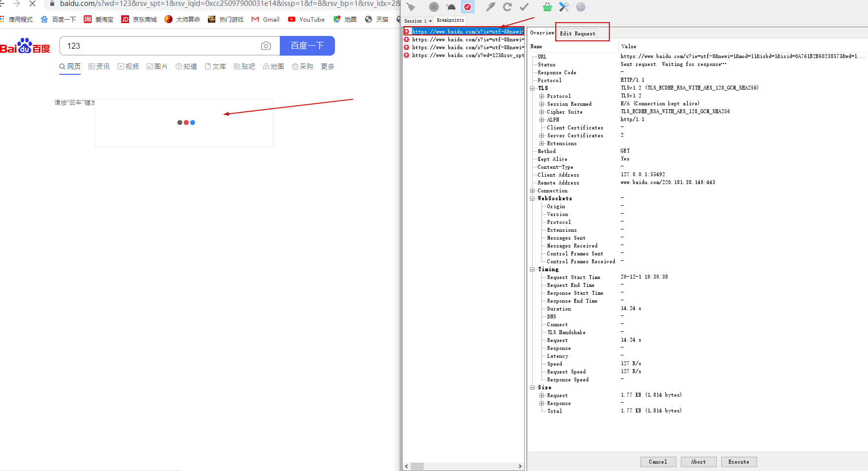Select the 知道 search category tab
Viewport: 868px width, 471px height.
point(186,66)
